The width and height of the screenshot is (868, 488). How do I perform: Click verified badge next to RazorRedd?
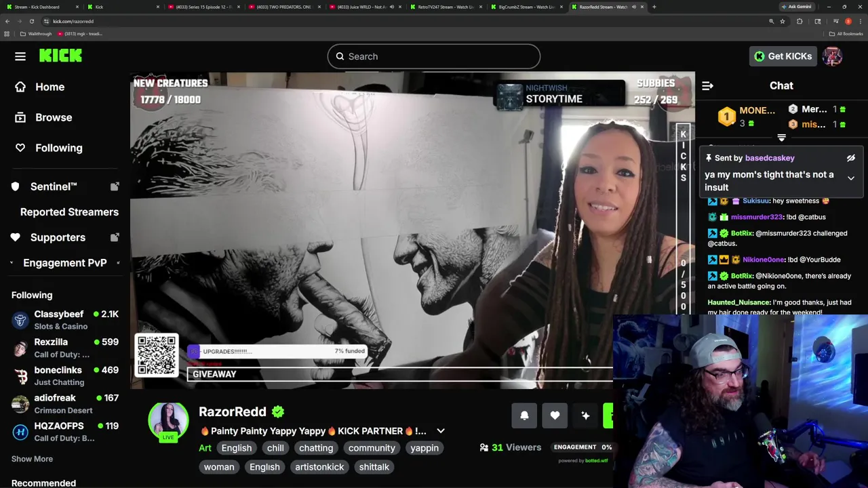tap(278, 411)
